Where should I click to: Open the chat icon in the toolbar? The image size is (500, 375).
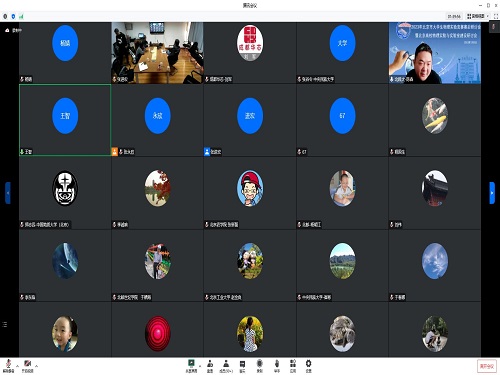(242, 365)
